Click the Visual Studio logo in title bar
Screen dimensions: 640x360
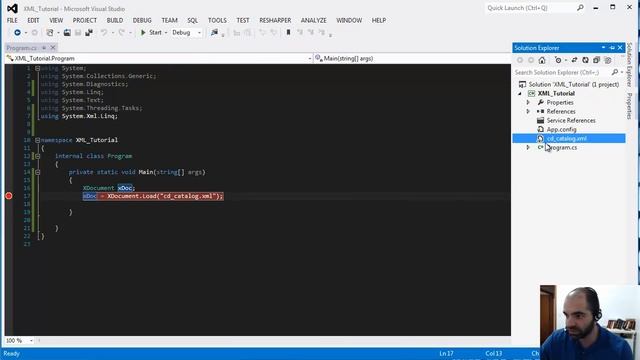12,8
